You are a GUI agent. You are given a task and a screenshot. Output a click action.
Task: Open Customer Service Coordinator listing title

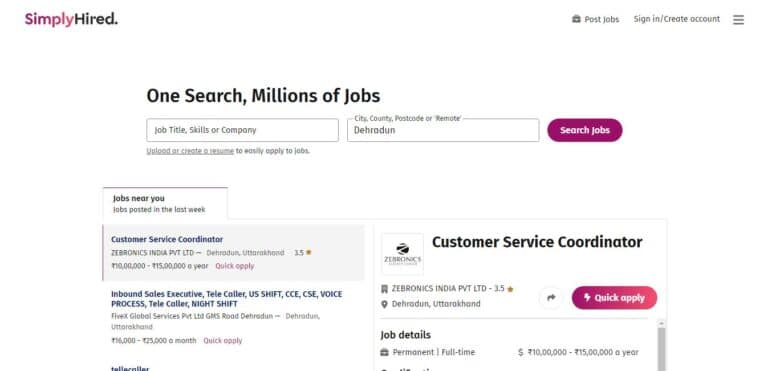[x=167, y=239]
